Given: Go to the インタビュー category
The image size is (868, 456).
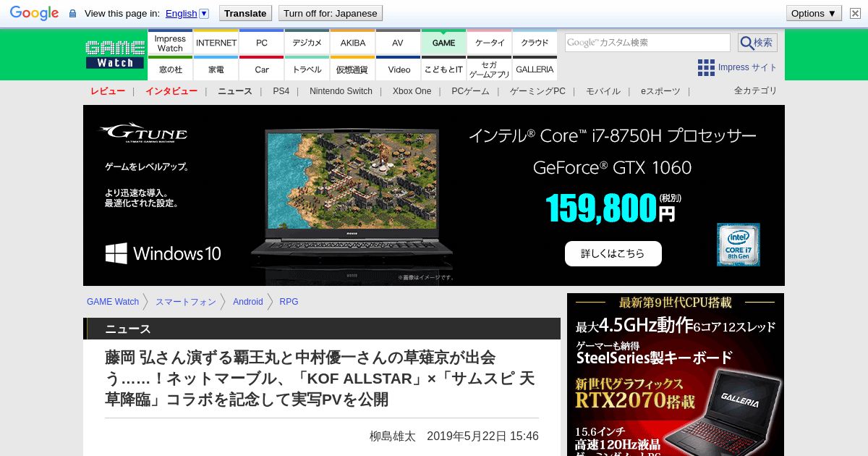Looking at the screenshot, I should 171,91.
